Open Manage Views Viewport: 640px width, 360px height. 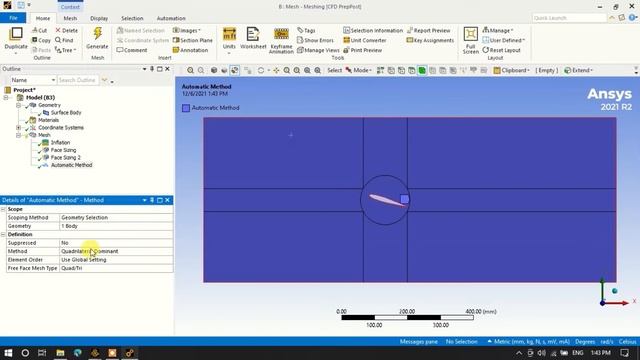pos(318,50)
